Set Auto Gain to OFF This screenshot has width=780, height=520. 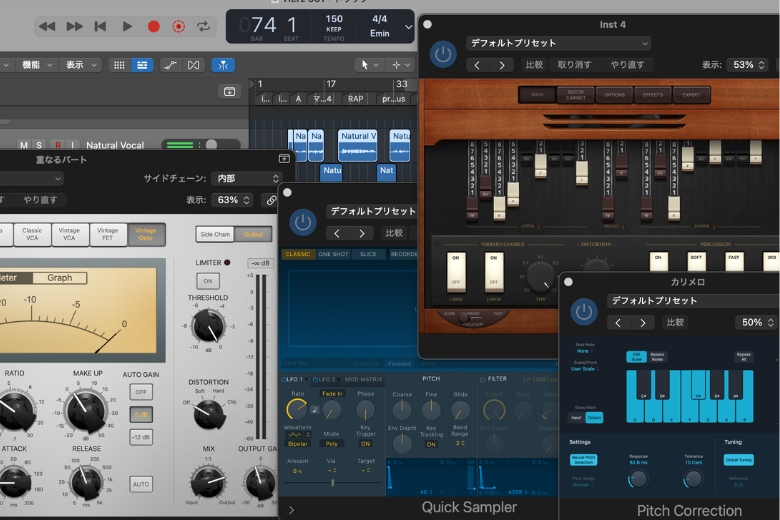pyautogui.click(x=141, y=392)
